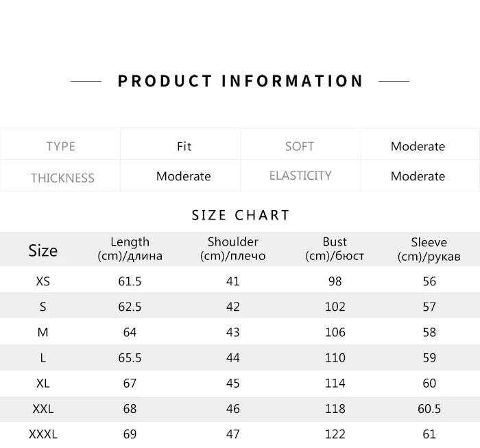This screenshot has width=480, height=448.
Task: Click the Length (cm) column header
Action: coord(130,249)
